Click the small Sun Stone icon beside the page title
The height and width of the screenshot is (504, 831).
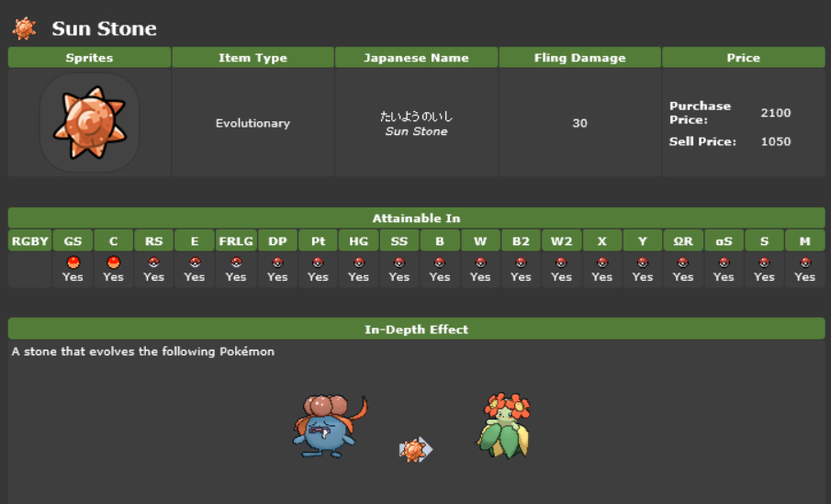click(25, 28)
